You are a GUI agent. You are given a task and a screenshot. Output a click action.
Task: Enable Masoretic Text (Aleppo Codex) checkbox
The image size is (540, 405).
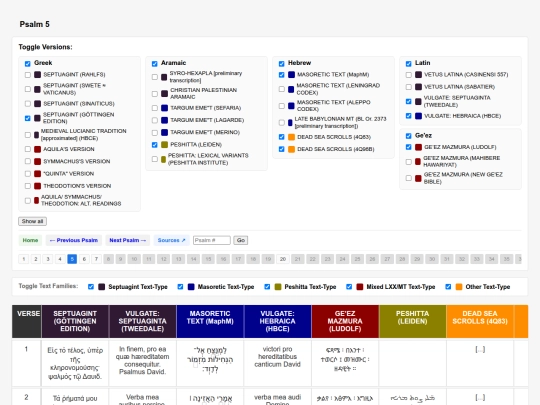pyautogui.click(x=281, y=106)
